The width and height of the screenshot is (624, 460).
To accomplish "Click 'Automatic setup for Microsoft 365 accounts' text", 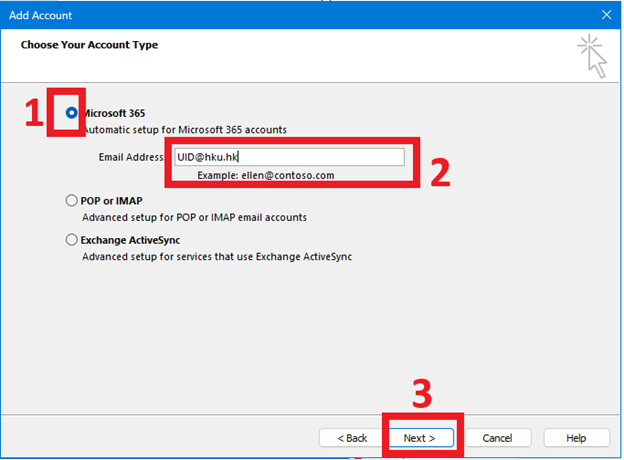I will tap(185, 130).
